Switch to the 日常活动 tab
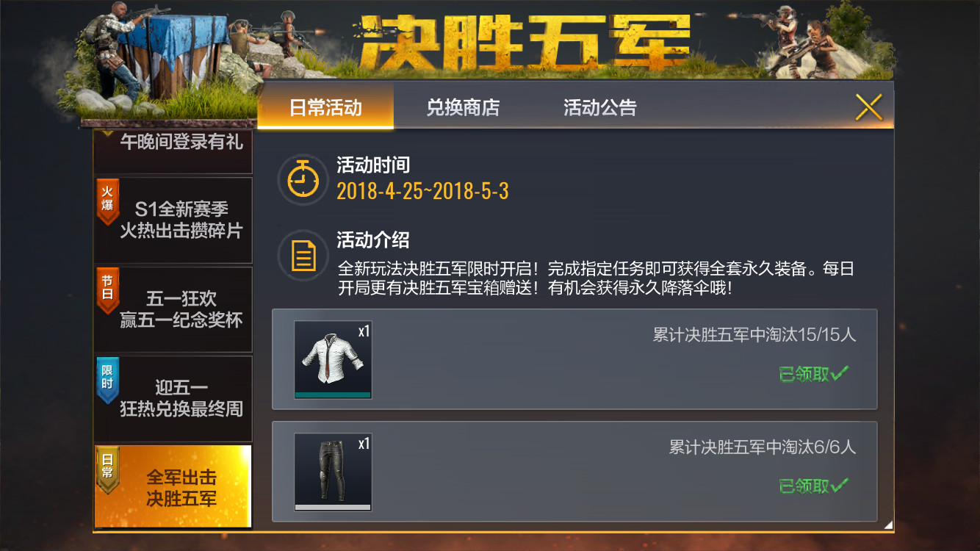The width and height of the screenshot is (980, 551). [325, 107]
